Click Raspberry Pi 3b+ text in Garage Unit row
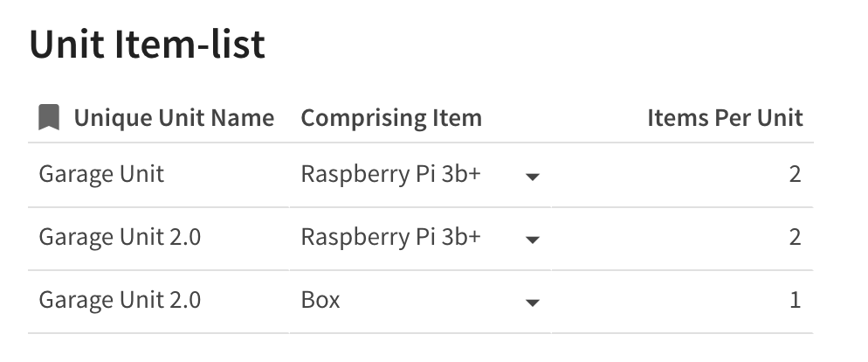868x362 pixels. 390,174
